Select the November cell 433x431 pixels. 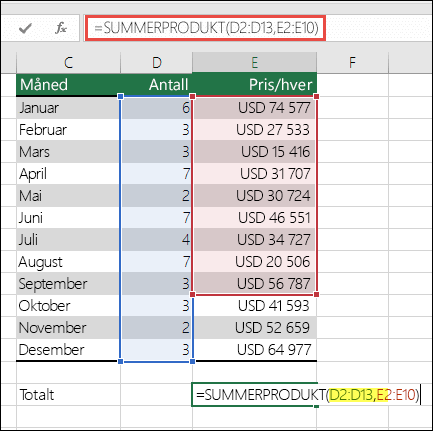click(68, 328)
